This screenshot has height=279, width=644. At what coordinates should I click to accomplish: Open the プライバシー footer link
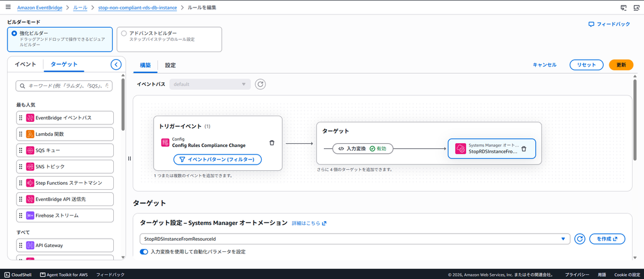(x=577, y=275)
